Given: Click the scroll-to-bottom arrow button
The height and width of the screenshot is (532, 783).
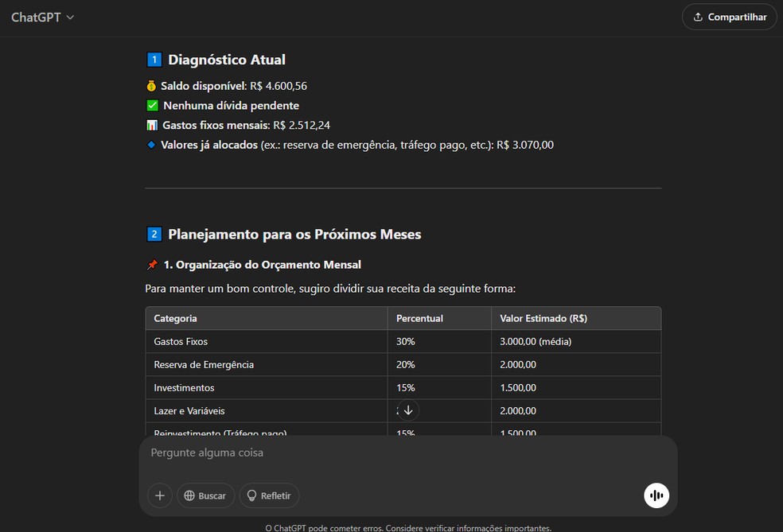Looking at the screenshot, I should 408,410.
